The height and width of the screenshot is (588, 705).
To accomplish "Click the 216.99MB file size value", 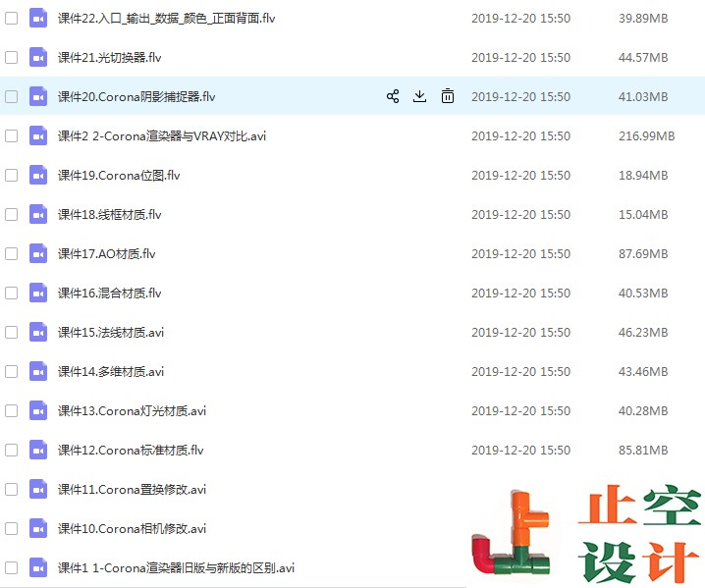I will [x=646, y=135].
